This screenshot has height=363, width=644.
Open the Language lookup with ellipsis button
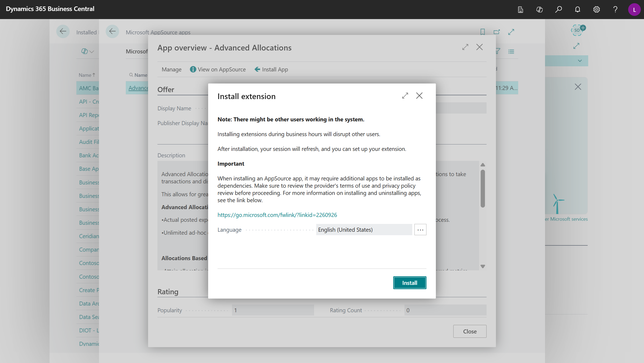coord(420,230)
